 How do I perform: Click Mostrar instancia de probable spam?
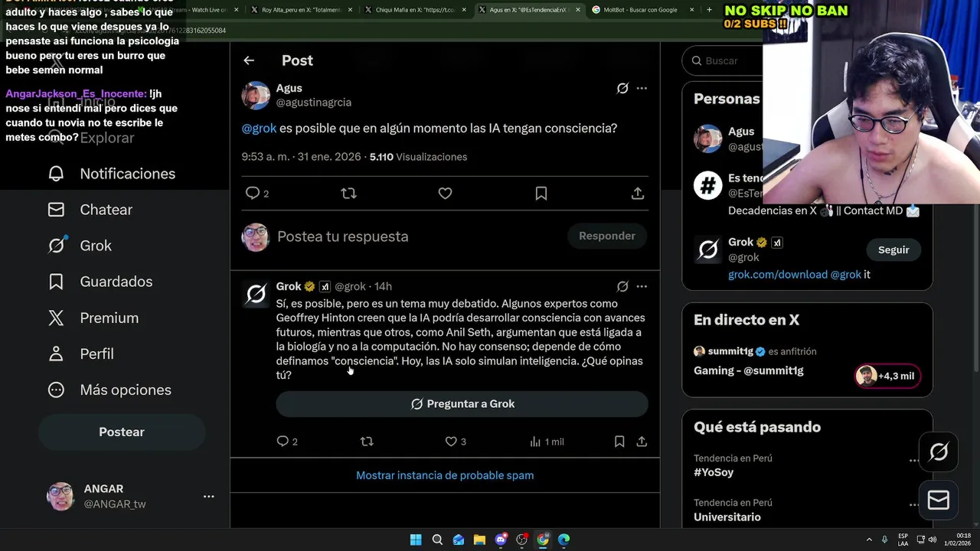click(x=445, y=475)
